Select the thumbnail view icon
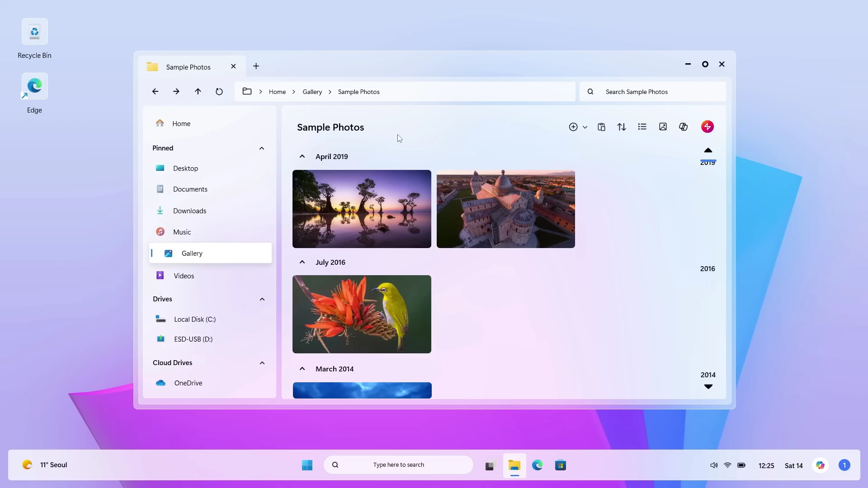Screen dimensions: 868x488 click(663, 127)
